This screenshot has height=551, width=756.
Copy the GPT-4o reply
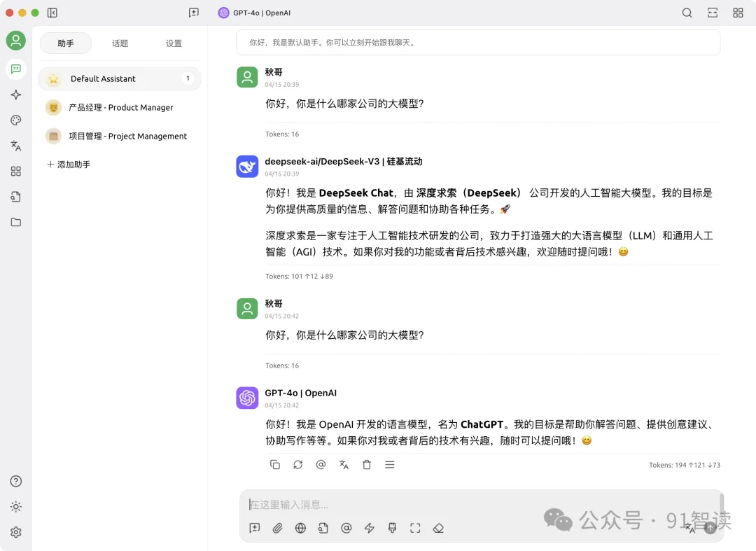pos(275,464)
